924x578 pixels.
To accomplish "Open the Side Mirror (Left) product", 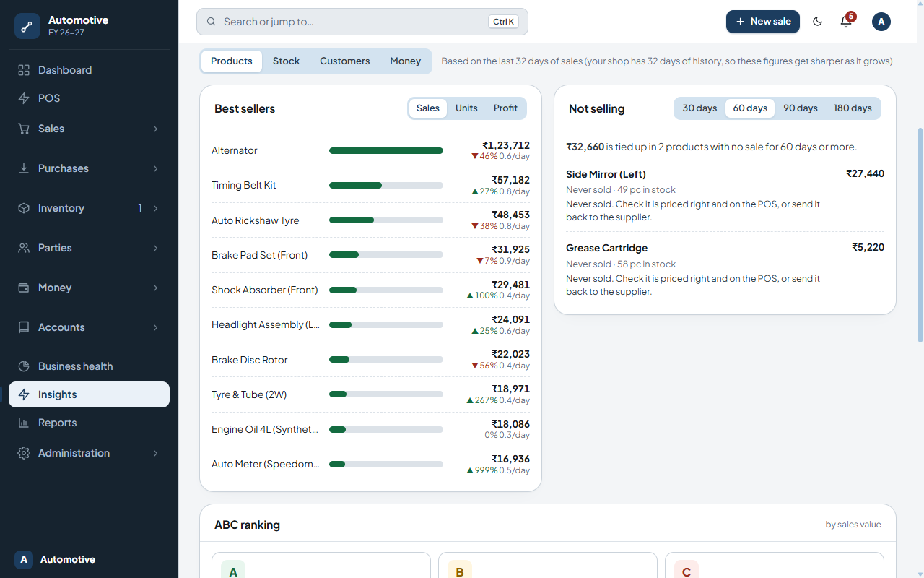I will click(x=606, y=174).
